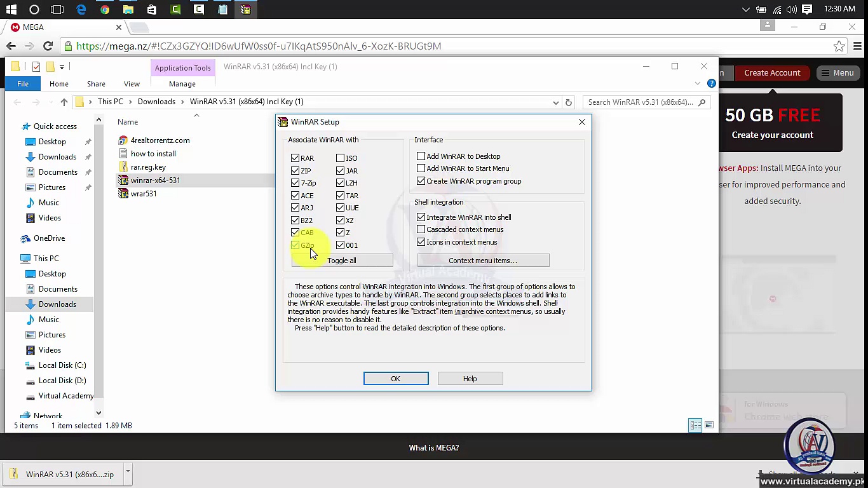Click the Chrome address bar URL
The height and width of the screenshot is (488, 868).
(259, 46)
